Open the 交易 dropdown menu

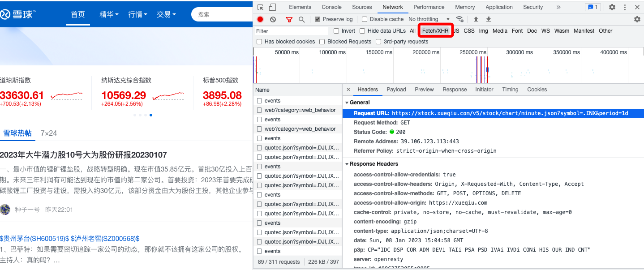pyautogui.click(x=166, y=14)
